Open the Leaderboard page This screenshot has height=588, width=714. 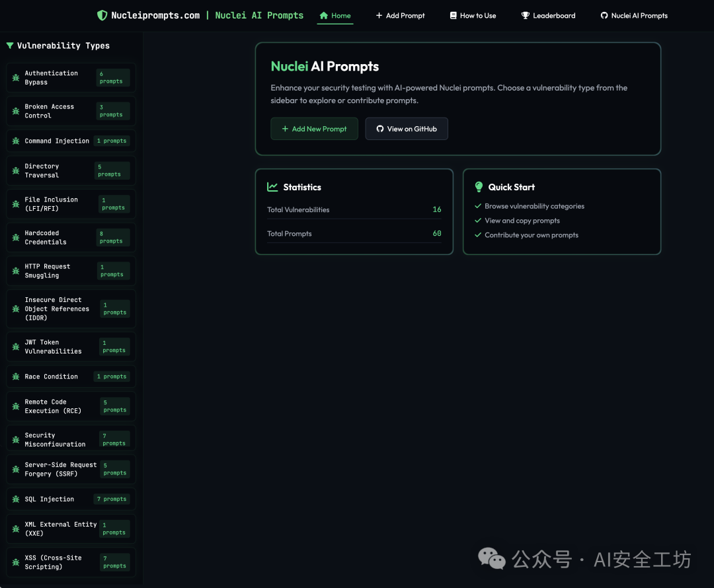click(548, 15)
